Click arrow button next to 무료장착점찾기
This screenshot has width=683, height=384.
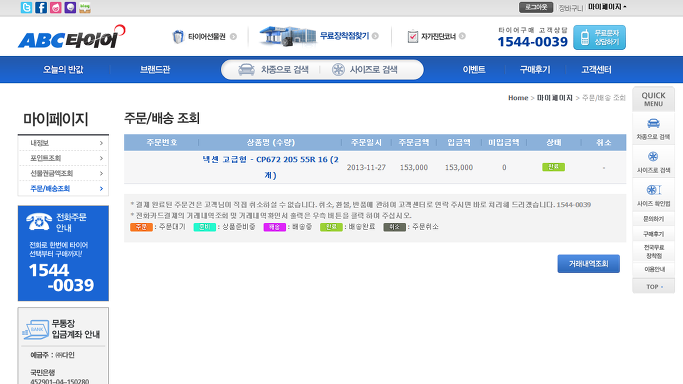point(375,36)
